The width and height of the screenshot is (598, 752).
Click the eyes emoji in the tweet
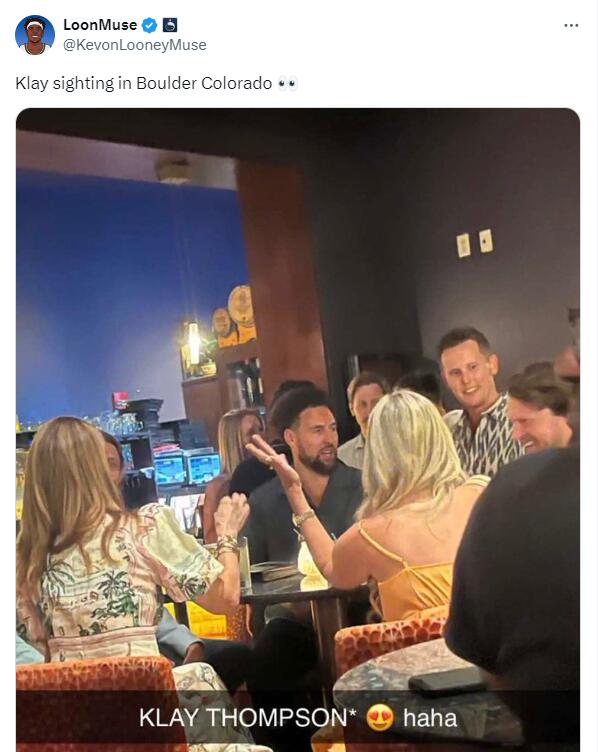[x=288, y=83]
